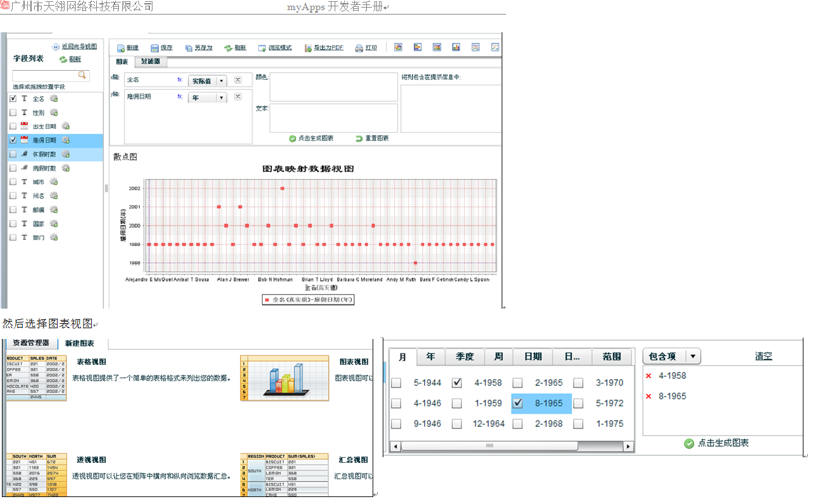
Task: Click the fx icon on the 雇佣日期 axis row
Action: [180, 97]
